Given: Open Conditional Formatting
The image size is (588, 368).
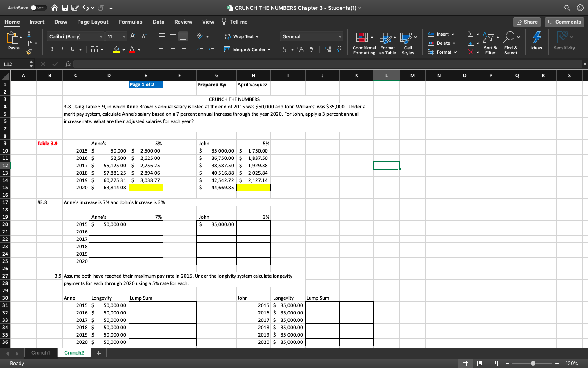Looking at the screenshot, I should [x=364, y=43].
